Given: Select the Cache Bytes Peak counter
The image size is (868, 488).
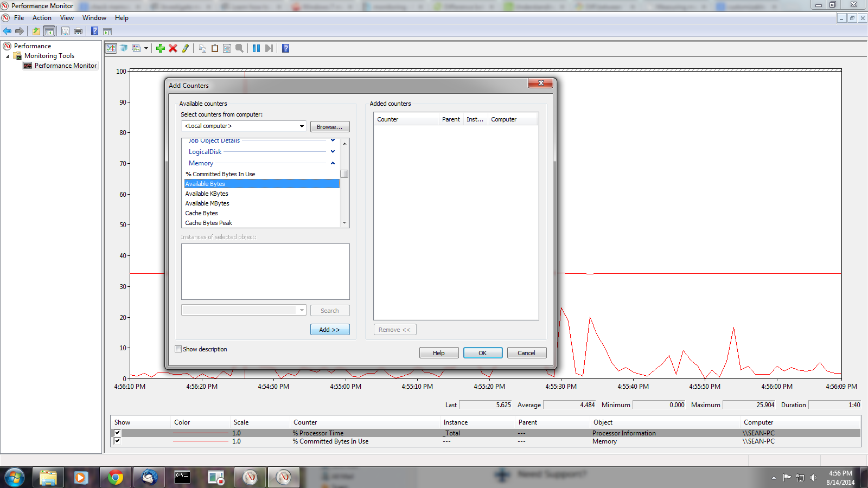Looking at the screenshot, I should point(261,223).
